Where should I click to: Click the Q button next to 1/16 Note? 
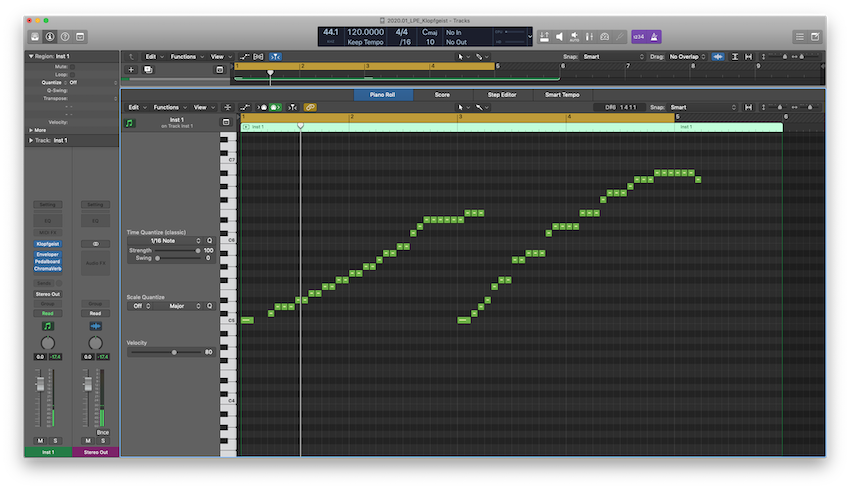pyautogui.click(x=209, y=241)
